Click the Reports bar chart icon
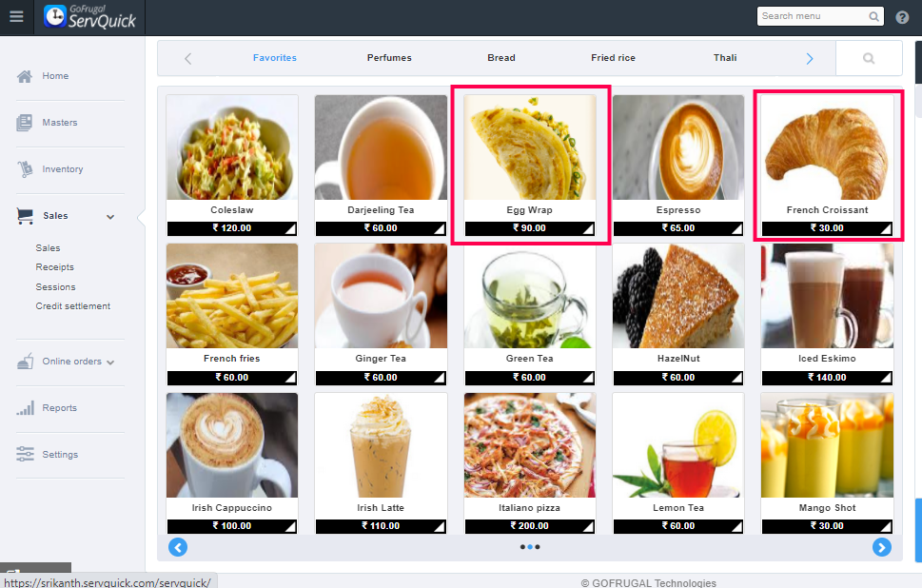 pyautogui.click(x=26, y=408)
